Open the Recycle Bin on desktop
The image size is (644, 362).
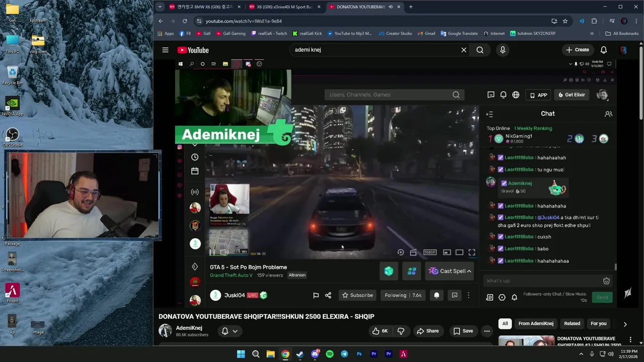(x=13, y=74)
